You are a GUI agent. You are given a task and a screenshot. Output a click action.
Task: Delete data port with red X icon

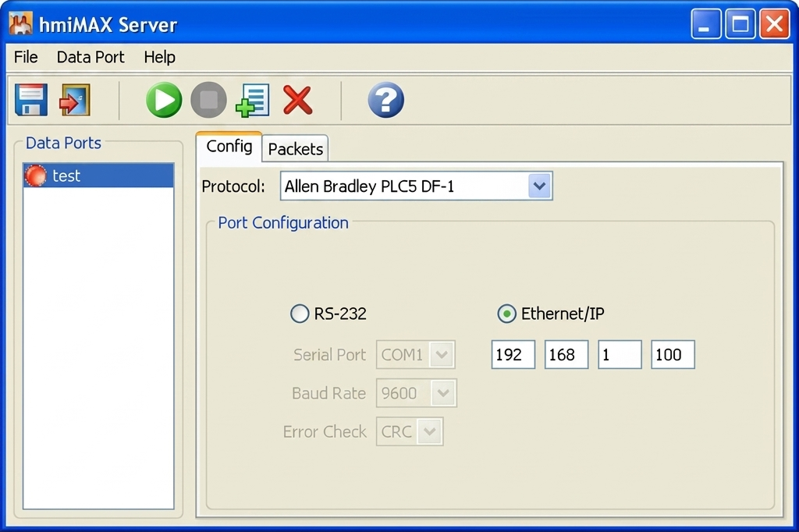coord(297,100)
